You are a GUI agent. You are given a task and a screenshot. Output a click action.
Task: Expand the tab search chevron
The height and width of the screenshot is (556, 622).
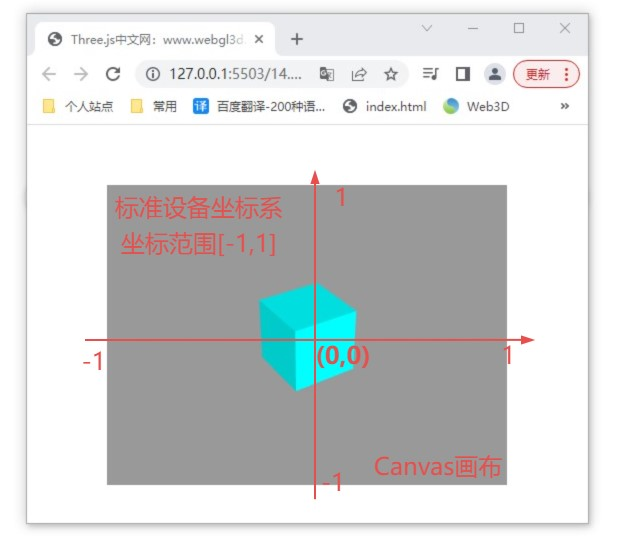click(427, 28)
